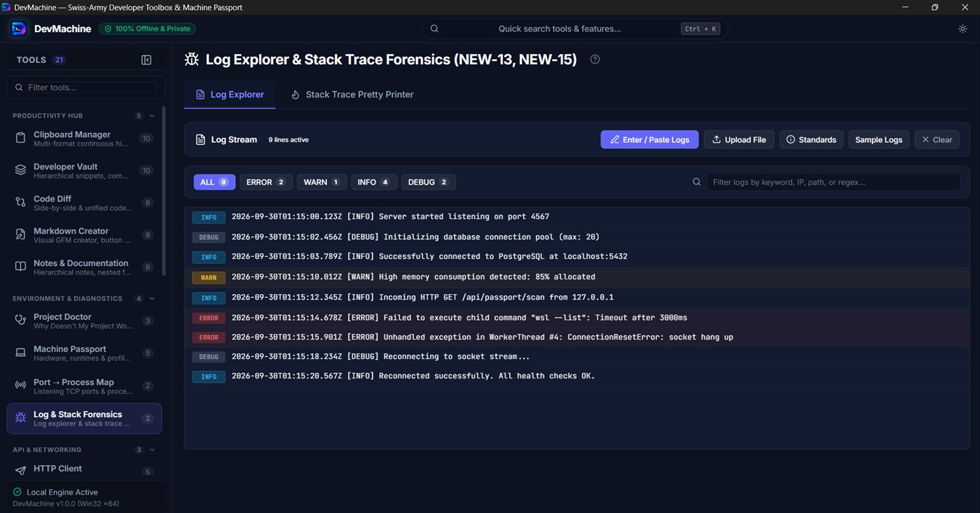This screenshot has width=980, height=513.
Task: Open the help icon beside the page title
Action: (x=595, y=59)
